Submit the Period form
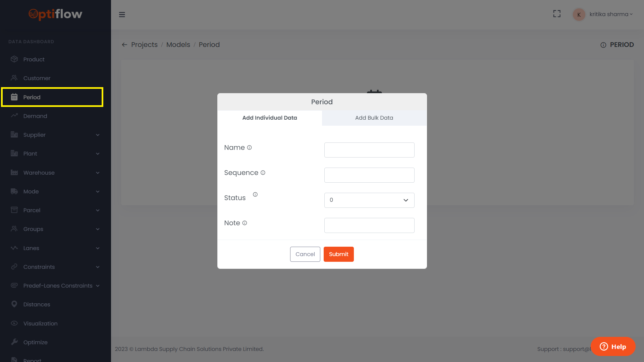The height and width of the screenshot is (362, 644). (x=338, y=254)
